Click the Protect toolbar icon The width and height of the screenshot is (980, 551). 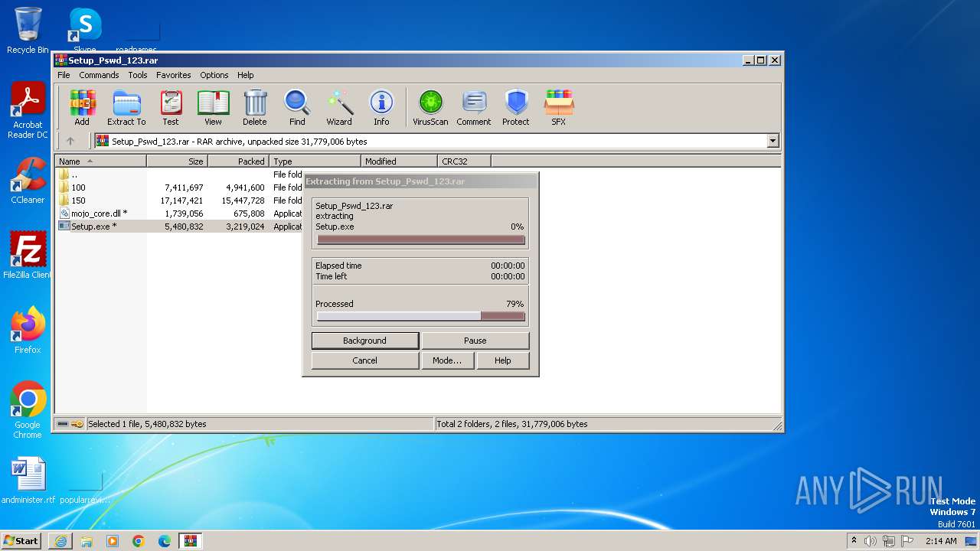pos(516,108)
